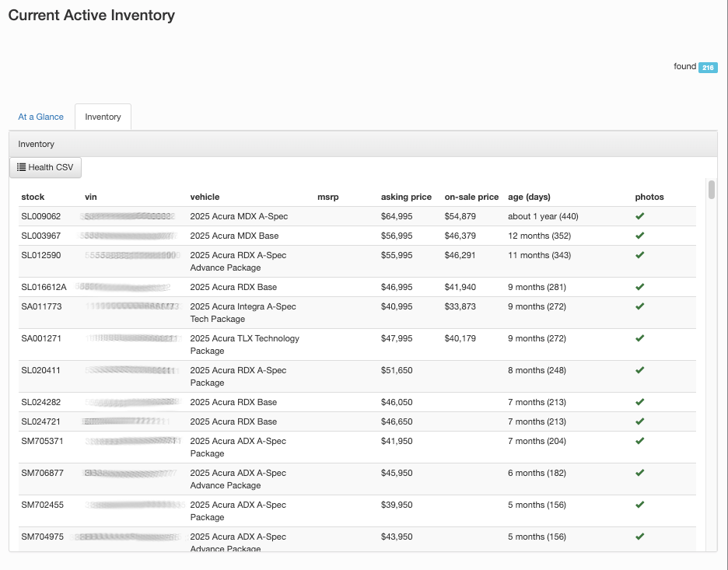Viewport: 728px width, 570px height.
Task: Click the age (days) column header
Action: click(529, 197)
